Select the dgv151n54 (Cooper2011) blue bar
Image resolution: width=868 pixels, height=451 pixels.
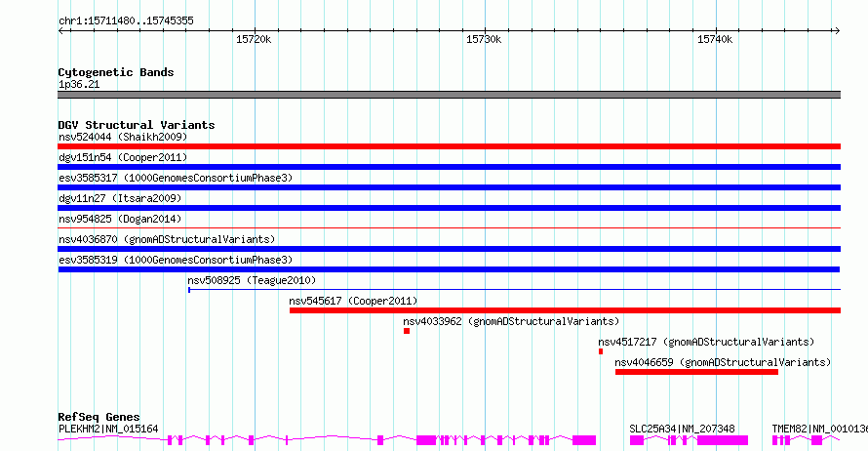[x=449, y=167]
